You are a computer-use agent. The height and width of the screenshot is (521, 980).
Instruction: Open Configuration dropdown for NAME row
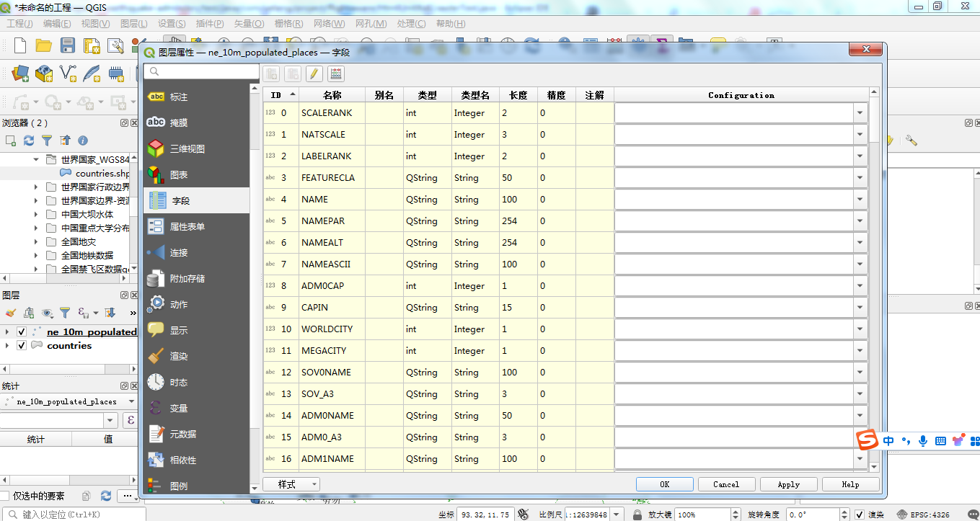pos(860,200)
